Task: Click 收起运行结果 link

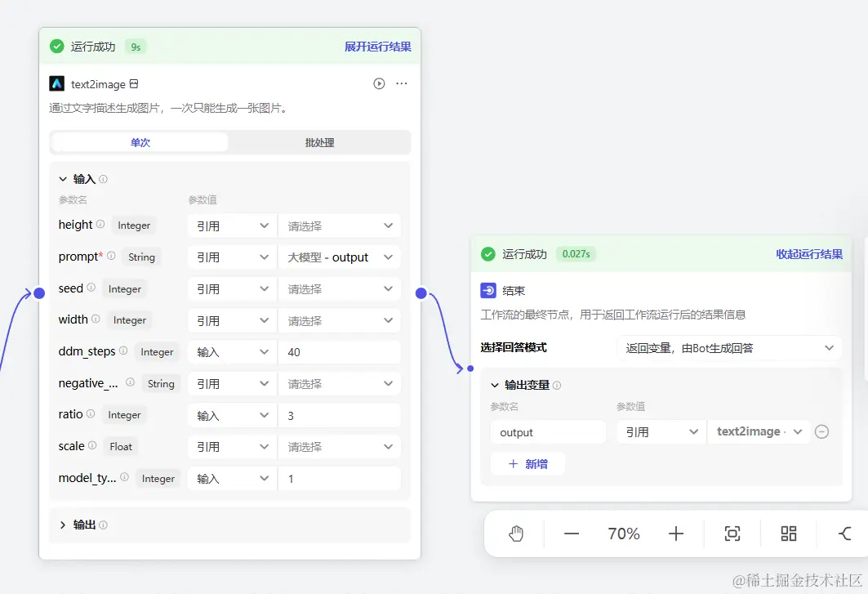Action: click(808, 254)
